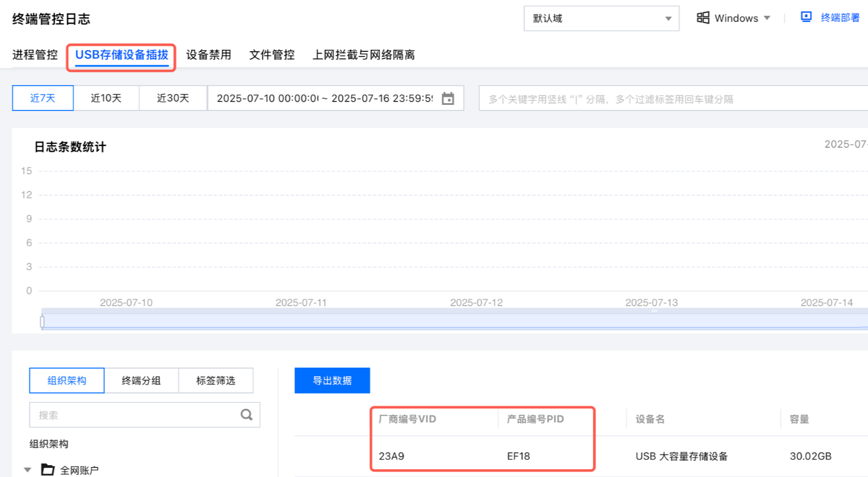Click the search magnifier icon
The height and width of the screenshot is (477, 868).
(246, 415)
